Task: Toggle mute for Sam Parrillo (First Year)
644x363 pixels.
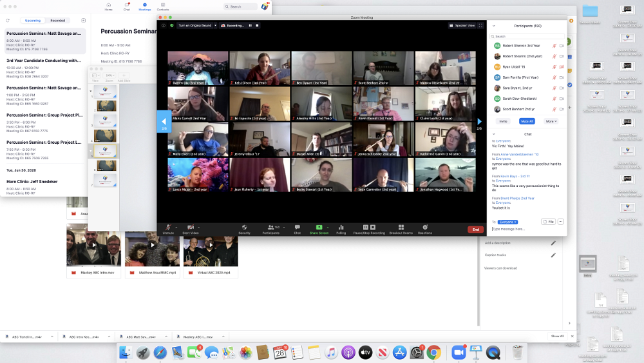Action: pyautogui.click(x=554, y=77)
